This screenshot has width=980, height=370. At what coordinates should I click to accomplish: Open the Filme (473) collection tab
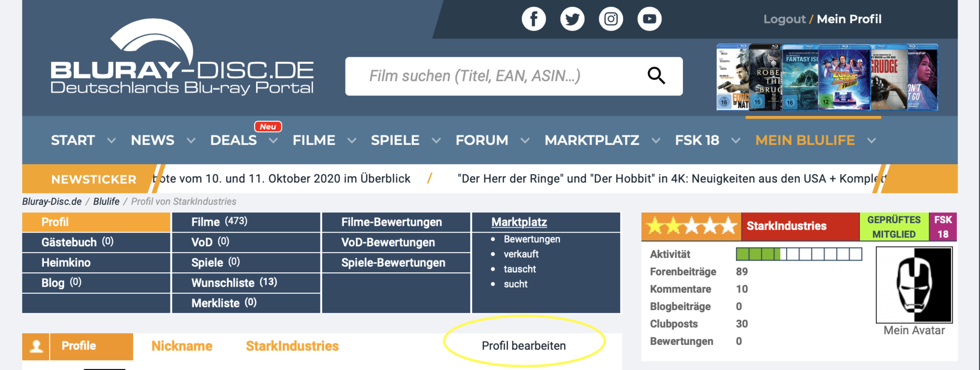(246, 222)
